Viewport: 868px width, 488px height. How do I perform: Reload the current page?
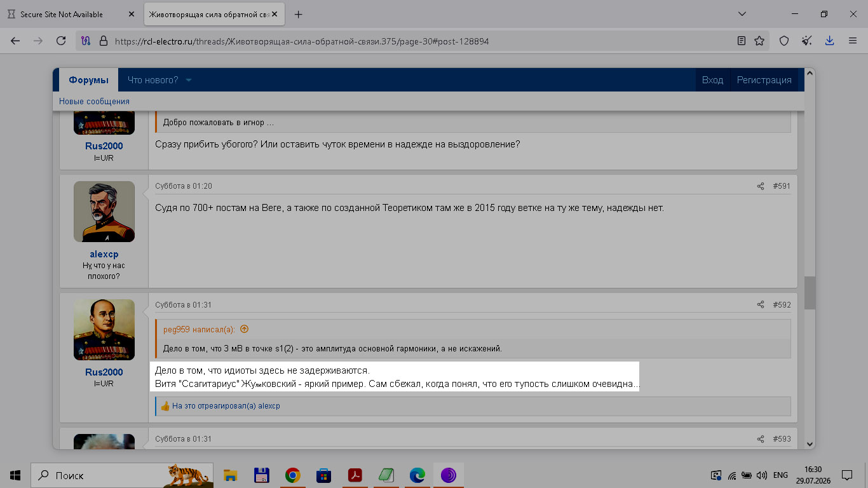[61, 41]
